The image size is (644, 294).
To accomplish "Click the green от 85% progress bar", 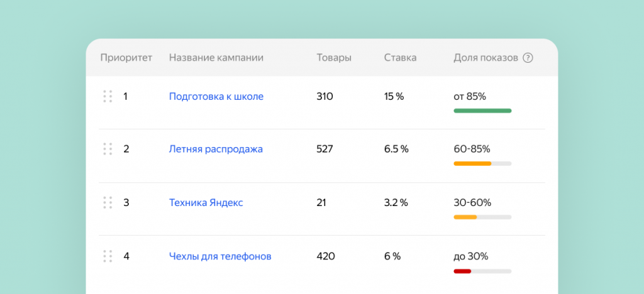I will pyautogui.click(x=482, y=111).
